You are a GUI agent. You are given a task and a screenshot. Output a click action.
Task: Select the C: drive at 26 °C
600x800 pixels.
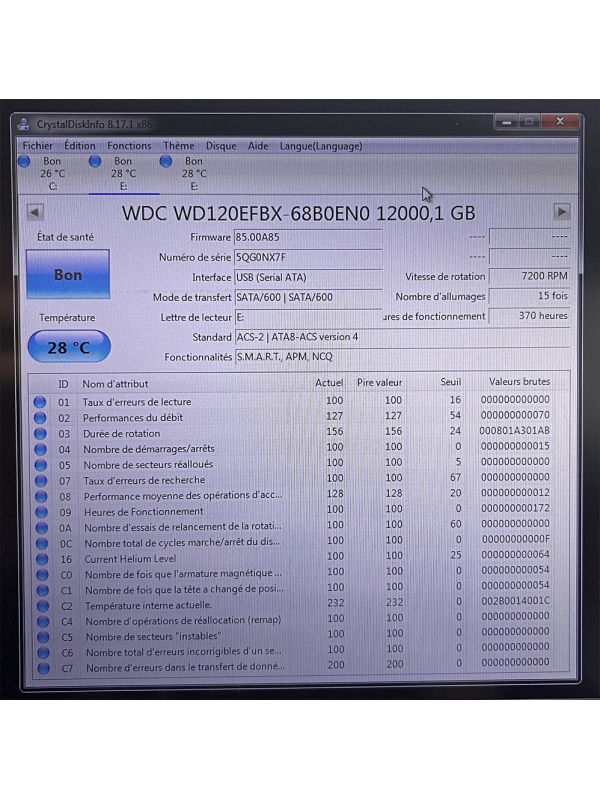(x=46, y=173)
